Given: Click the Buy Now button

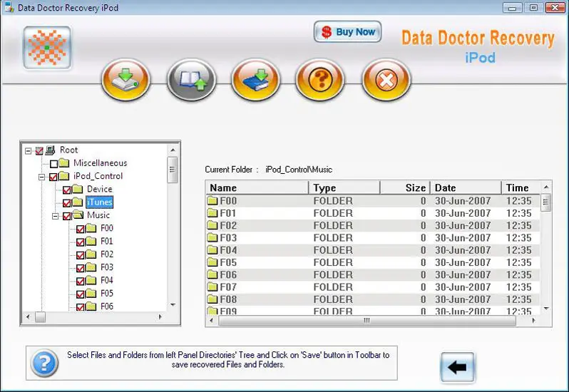Looking at the screenshot, I should (347, 32).
